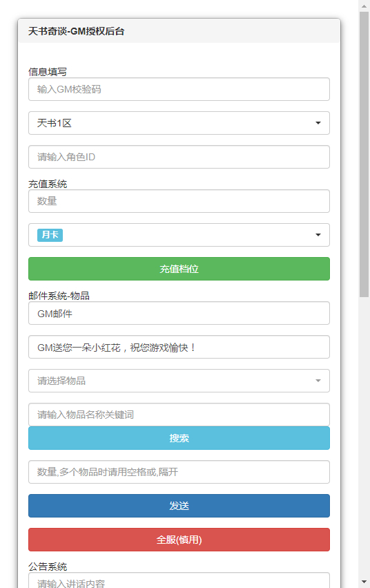The image size is (370, 588).
Task: Edit the GM邮件 title field
Action: click(x=179, y=313)
